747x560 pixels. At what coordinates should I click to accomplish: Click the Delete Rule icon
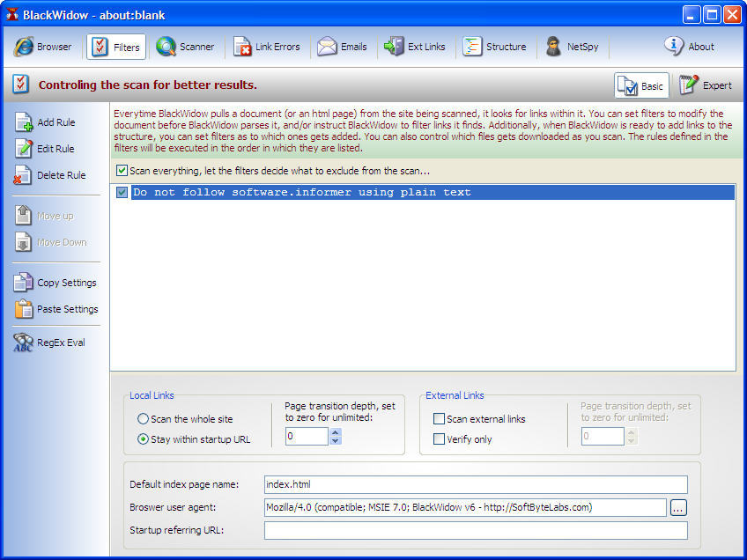coord(22,174)
